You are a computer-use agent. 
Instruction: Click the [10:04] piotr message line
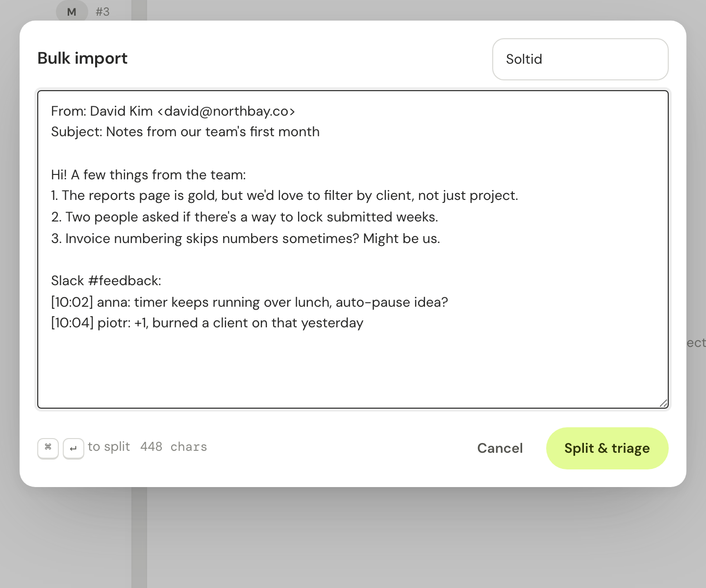207,323
